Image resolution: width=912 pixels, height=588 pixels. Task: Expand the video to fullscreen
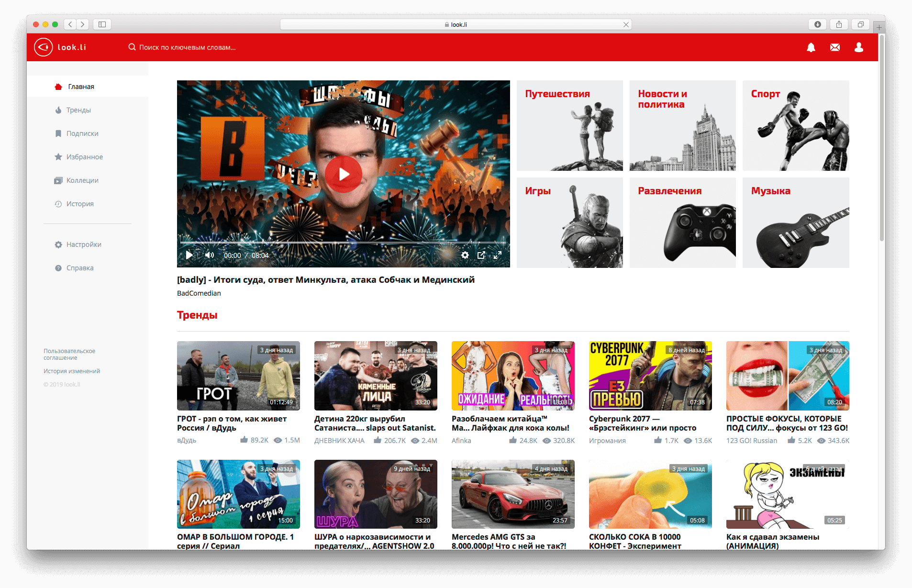(498, 255)
